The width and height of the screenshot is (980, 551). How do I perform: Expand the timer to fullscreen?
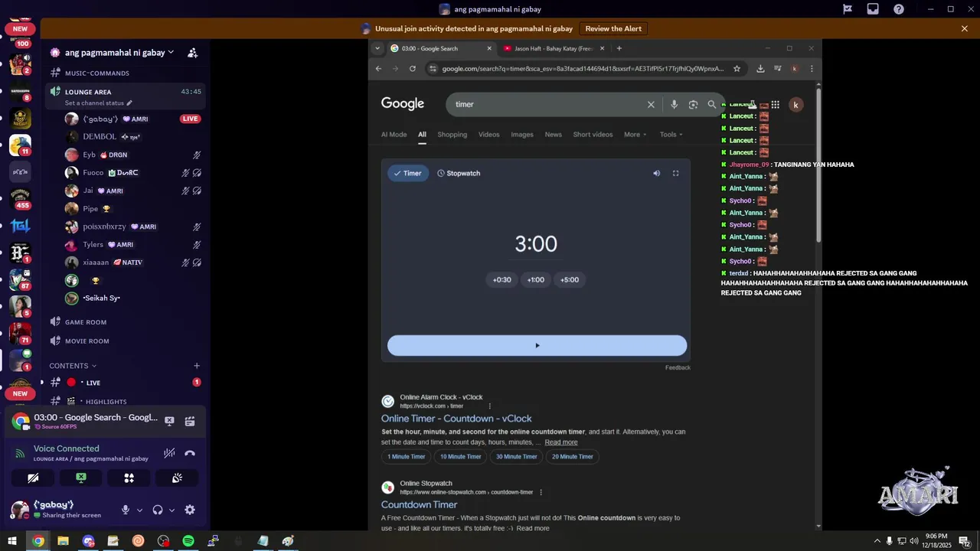(x=675, y=174)
